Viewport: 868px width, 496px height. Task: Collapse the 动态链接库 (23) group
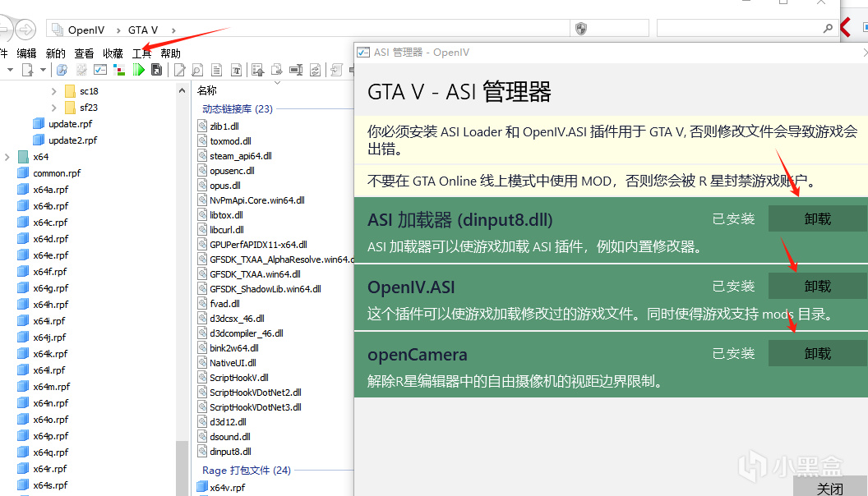tap(238, 109)
